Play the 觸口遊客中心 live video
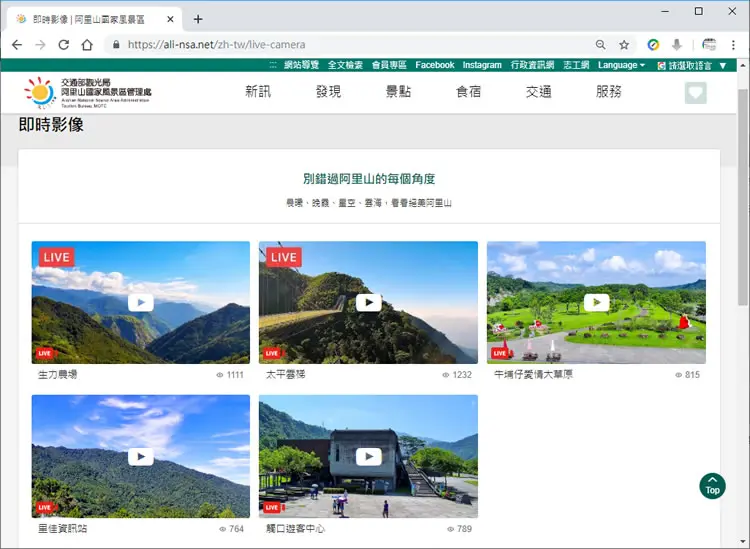The image size is (750, 549). tap(368, 456)
